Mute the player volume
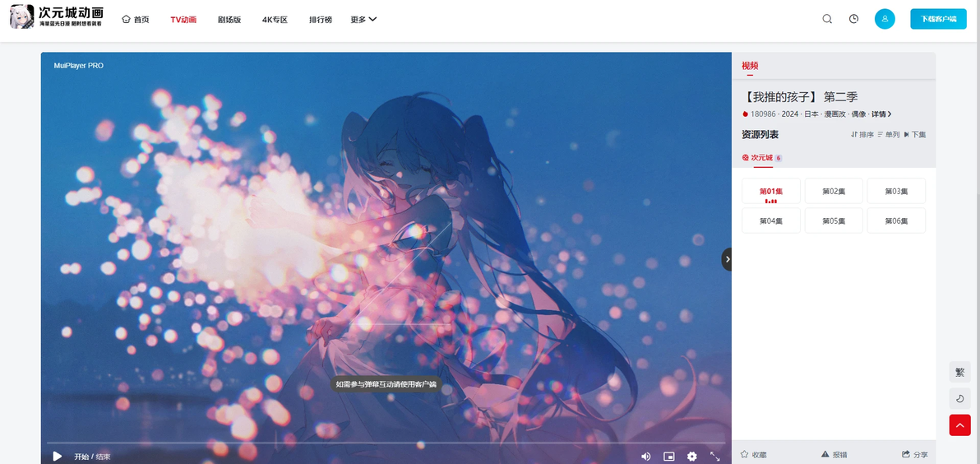This screenshot has width=980, height=464. point(645,457)
